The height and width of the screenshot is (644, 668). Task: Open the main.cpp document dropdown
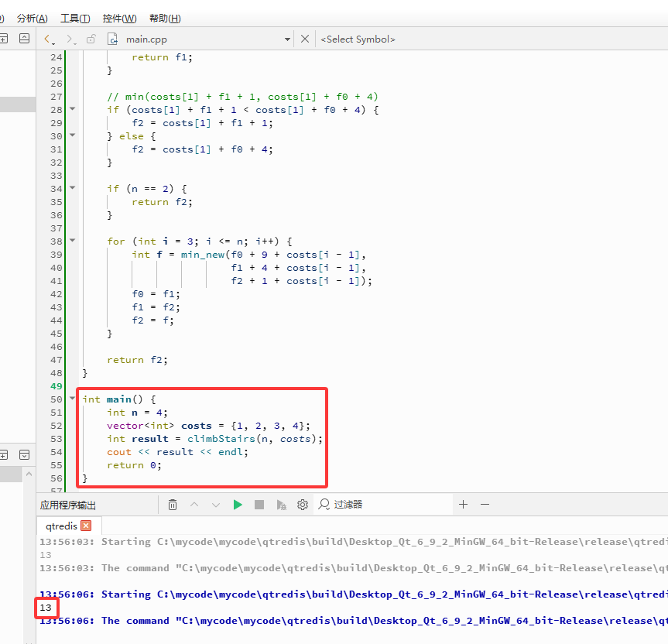pyautogui.click(x=288, y=39)
